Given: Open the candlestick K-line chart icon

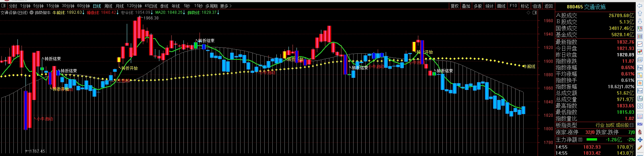Looking at the screenshot, I should pos(640,52).
